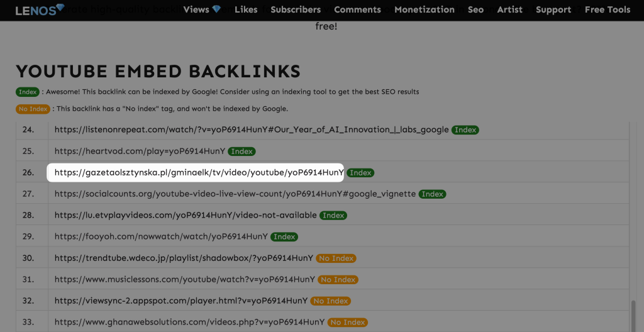Open the lu.etvplayvideos.com backlink
The image size is (644, 332).
pos(186,215)
